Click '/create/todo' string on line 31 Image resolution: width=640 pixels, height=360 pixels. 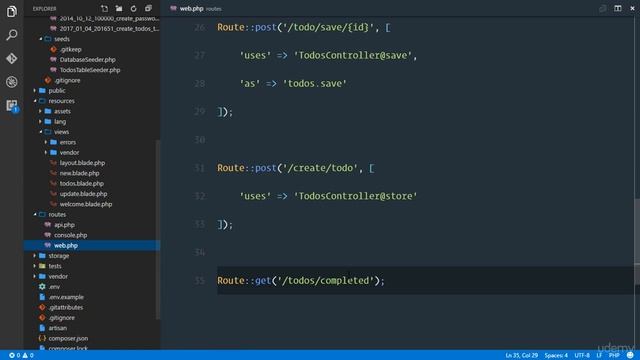pos(320,168)
